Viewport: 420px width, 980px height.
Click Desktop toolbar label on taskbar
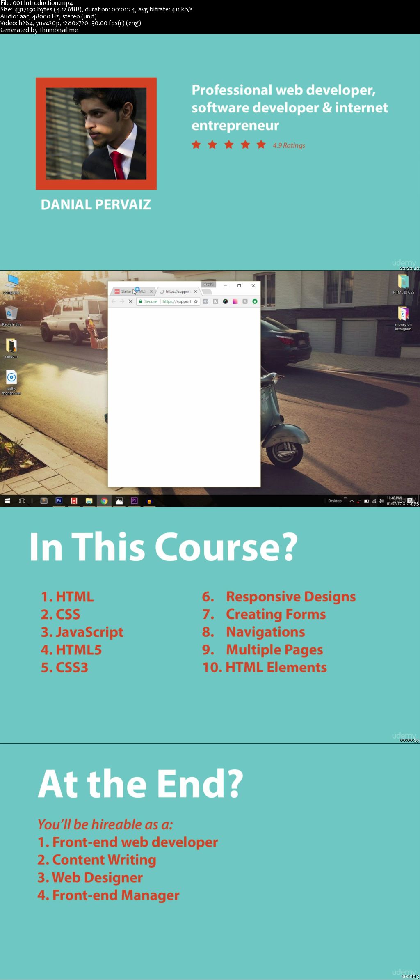(335, 501)
